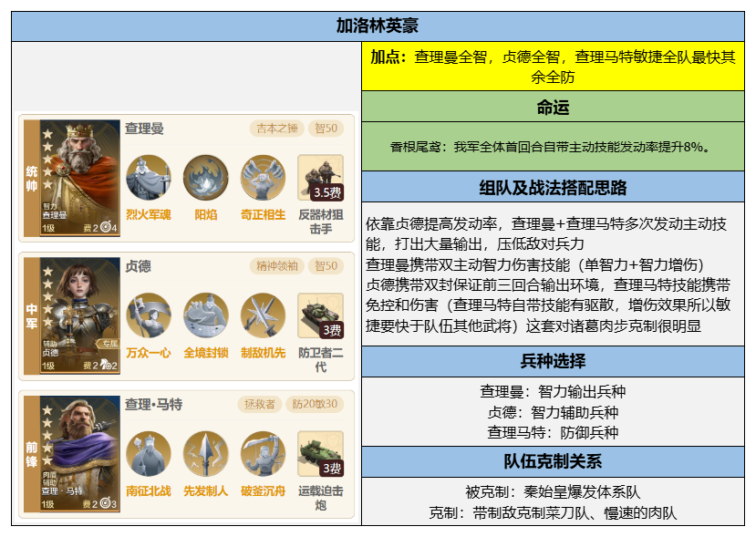Click the 智50 tag on 查理曼 row
This screenshot has height=537, width=756.
[326, 129]
